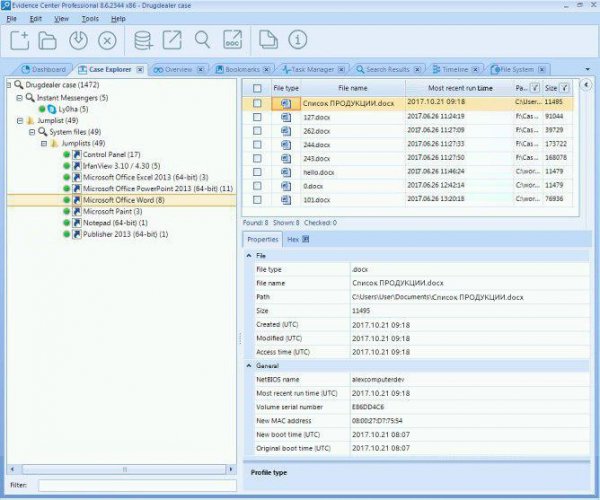
Task: Click the magnifying glass search toolbar icon
Action: pos(202,40)
